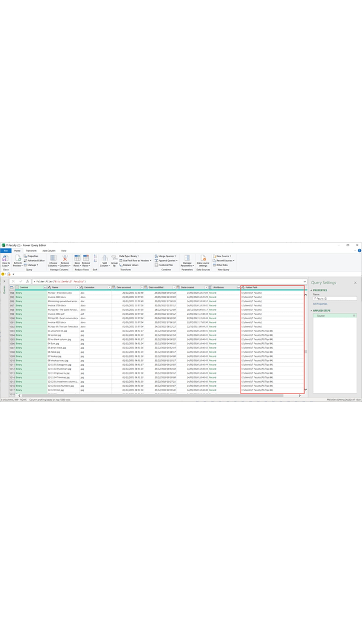Click the All Properties link

pos(320,304)
